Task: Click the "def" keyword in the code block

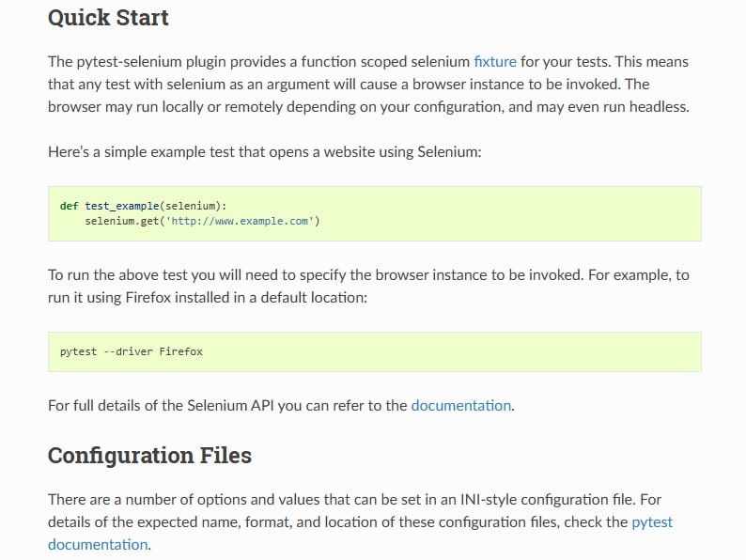Action: pos(69,206)
